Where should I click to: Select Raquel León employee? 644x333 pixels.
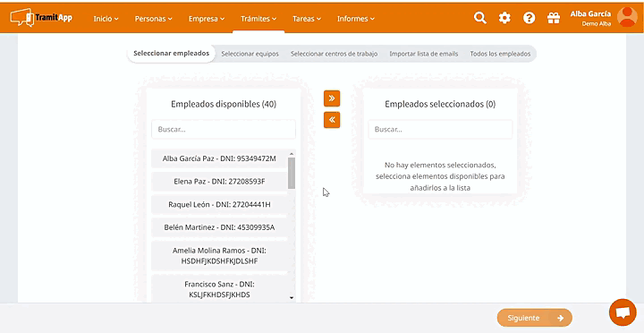click(219, 204)
